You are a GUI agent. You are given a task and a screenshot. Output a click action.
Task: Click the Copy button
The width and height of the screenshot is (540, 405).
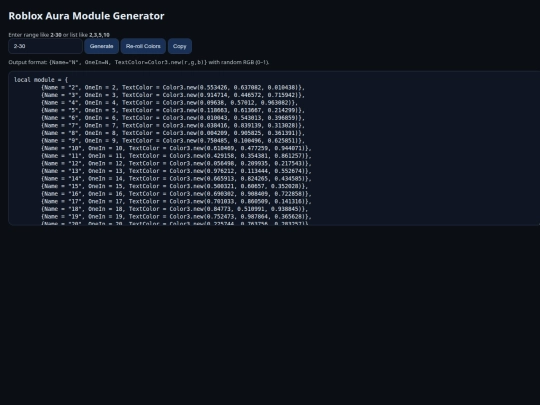pos(179,46)
